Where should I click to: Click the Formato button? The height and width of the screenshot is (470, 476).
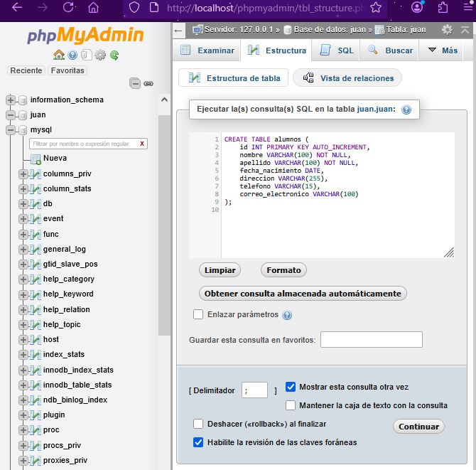(283, 270)
